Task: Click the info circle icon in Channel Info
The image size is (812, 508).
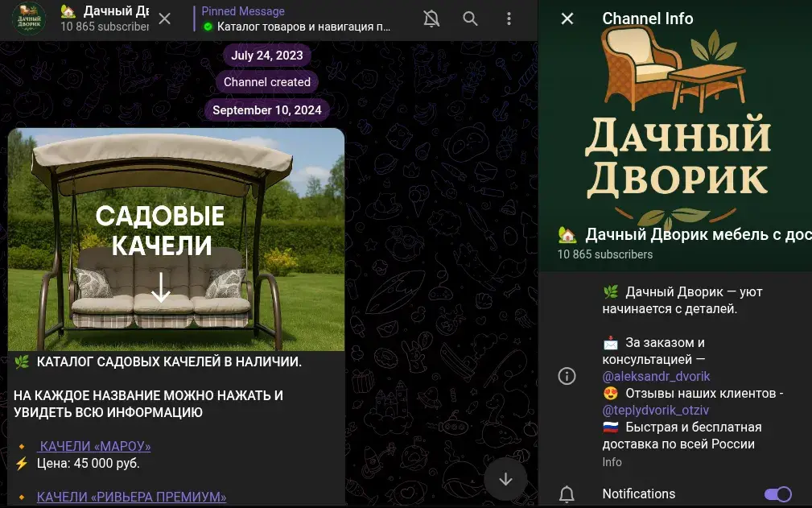Action: 567,376
